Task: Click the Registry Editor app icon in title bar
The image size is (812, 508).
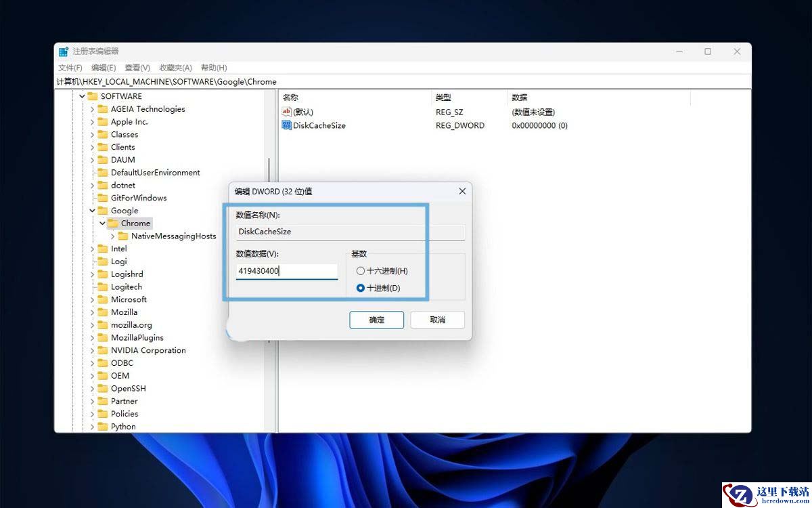Action: tap(63, 51)
